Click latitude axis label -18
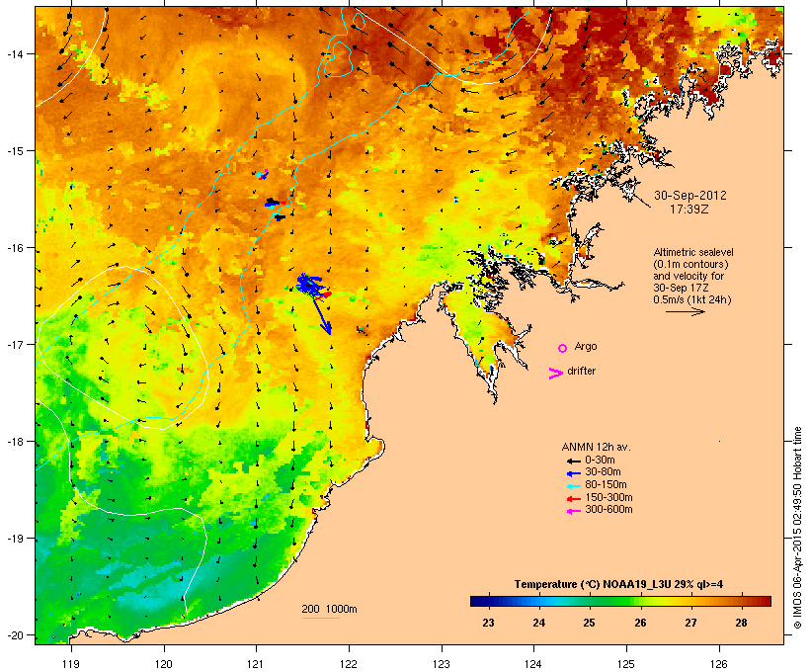The height and width of the screenshot is (672, 810). pos(15,442)
